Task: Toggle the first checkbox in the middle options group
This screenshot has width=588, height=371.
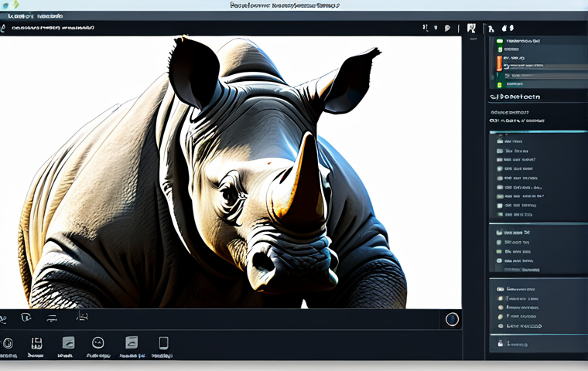Action: tap(499, 233)
